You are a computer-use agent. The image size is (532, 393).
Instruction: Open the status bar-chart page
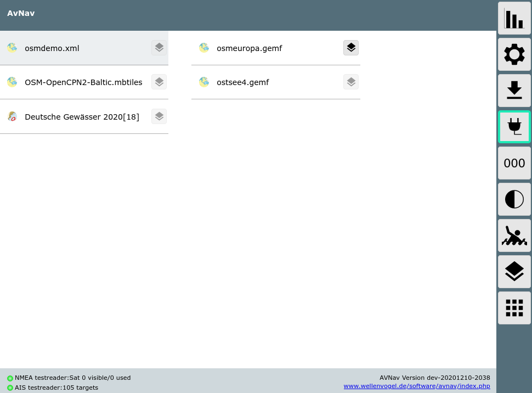click(514, 18)
